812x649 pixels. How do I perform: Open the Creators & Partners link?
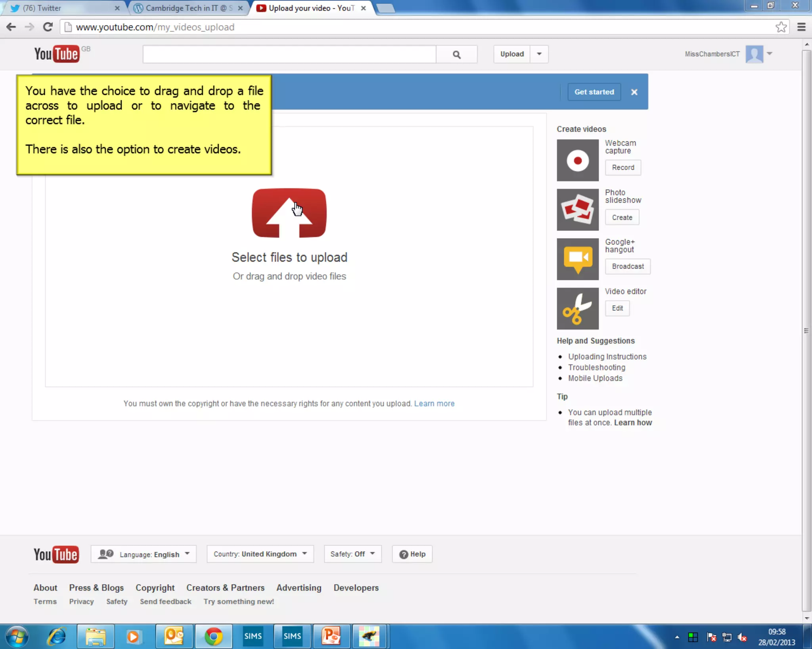click(225, 588)
